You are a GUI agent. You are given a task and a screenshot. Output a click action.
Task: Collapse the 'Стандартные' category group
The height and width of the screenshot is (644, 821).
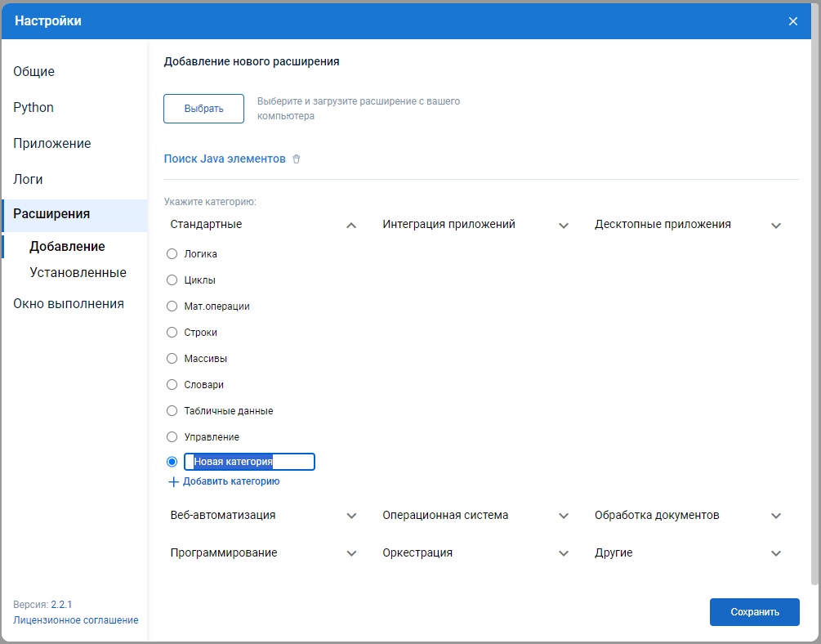pos(351,225)
